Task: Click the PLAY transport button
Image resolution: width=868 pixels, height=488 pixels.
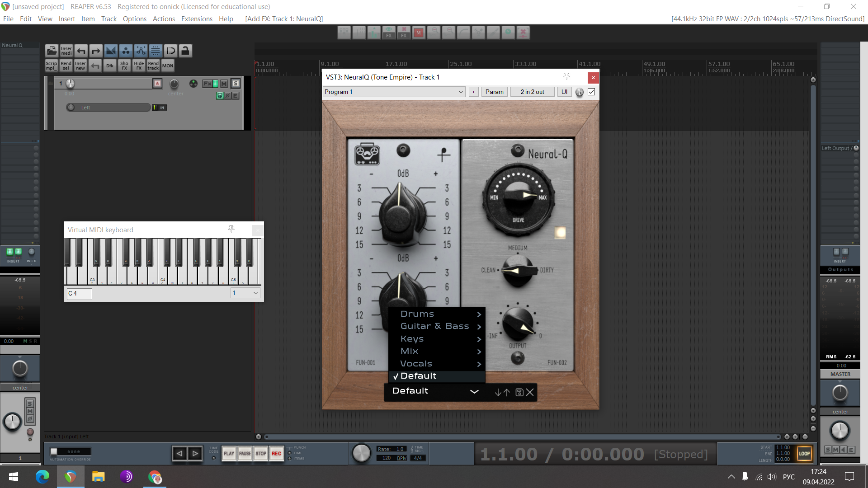Action: (229, 454)
